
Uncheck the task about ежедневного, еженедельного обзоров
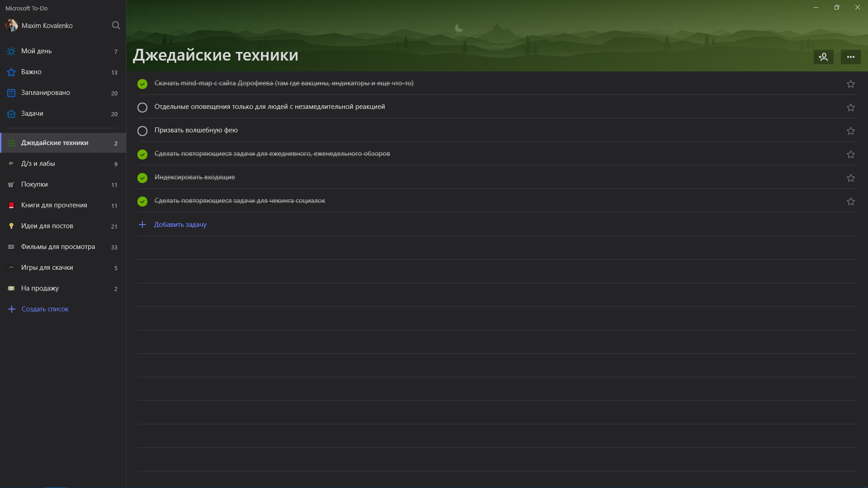tap(142, 155)
